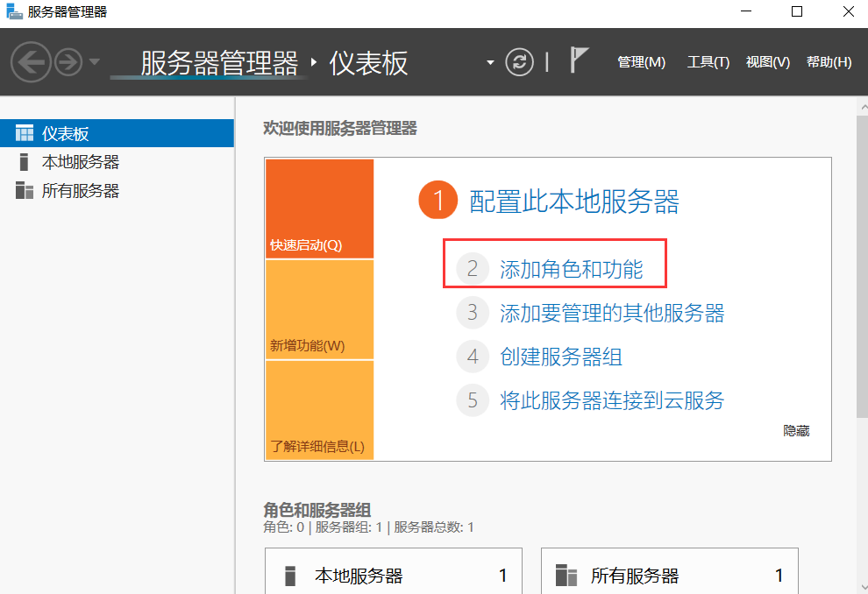
Task: Click 将此服务器连接到云服务 link
Action: [x=612, y=400]
